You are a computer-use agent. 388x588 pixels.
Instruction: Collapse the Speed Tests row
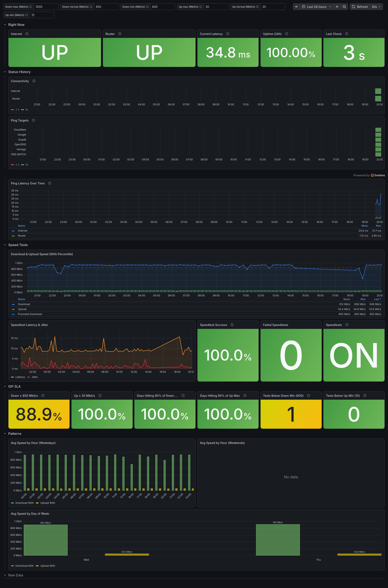pos(5,245)
